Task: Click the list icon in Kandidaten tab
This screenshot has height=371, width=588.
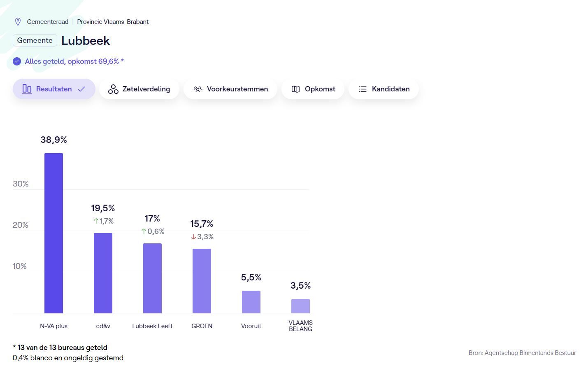Action: coord(363,89)
